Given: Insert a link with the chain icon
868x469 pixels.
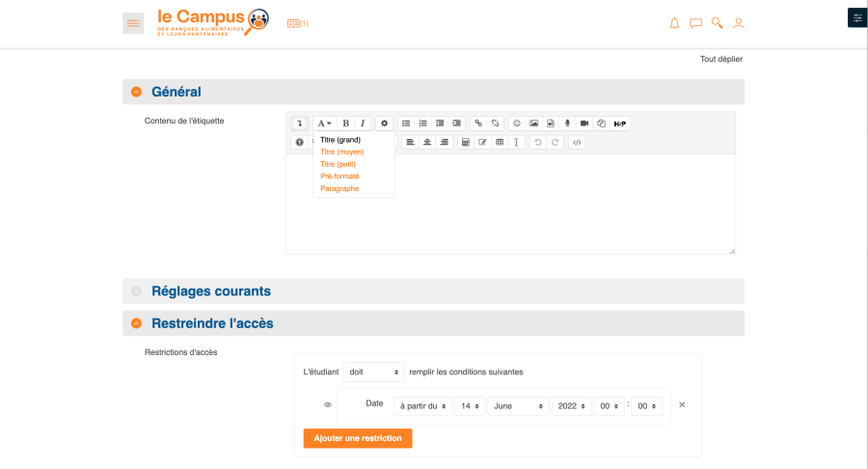Looking at the screenshot, I should coord(477,124).
